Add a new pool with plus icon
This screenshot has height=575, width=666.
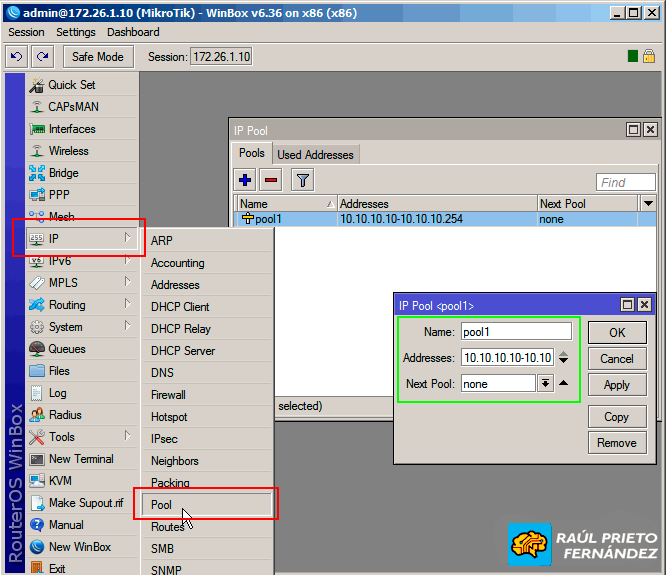pyautogui.click(x=245, y=180)
